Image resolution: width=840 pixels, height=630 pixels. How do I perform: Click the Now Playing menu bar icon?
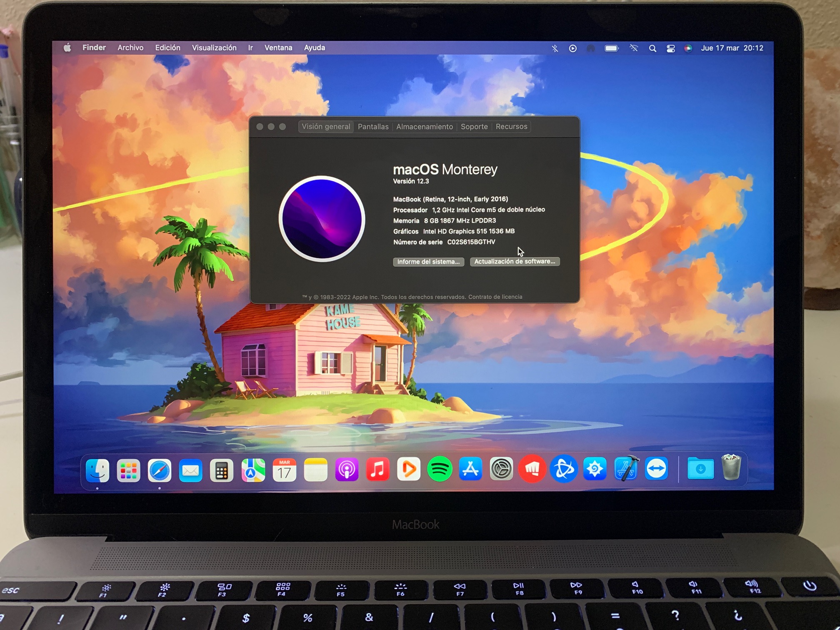[572, 48]
